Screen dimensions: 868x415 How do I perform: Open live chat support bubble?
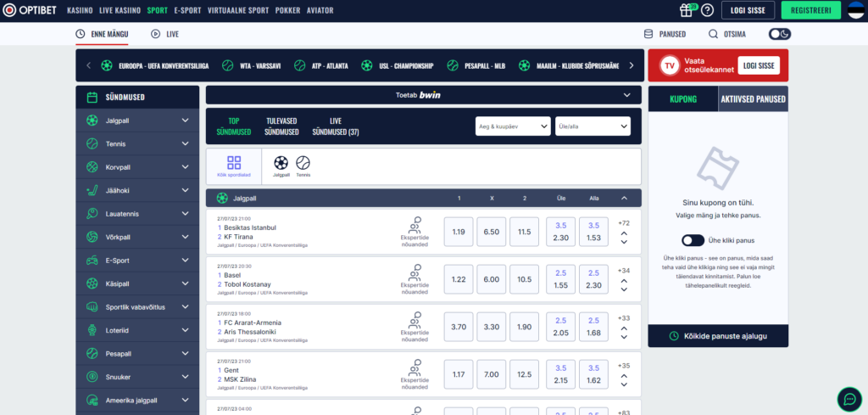point(849,398)
